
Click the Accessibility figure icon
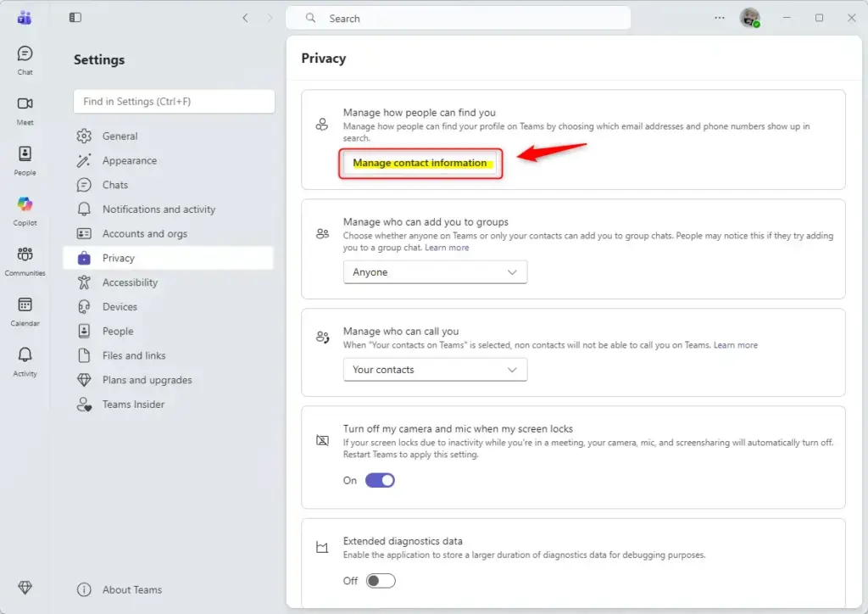point(84,282)
